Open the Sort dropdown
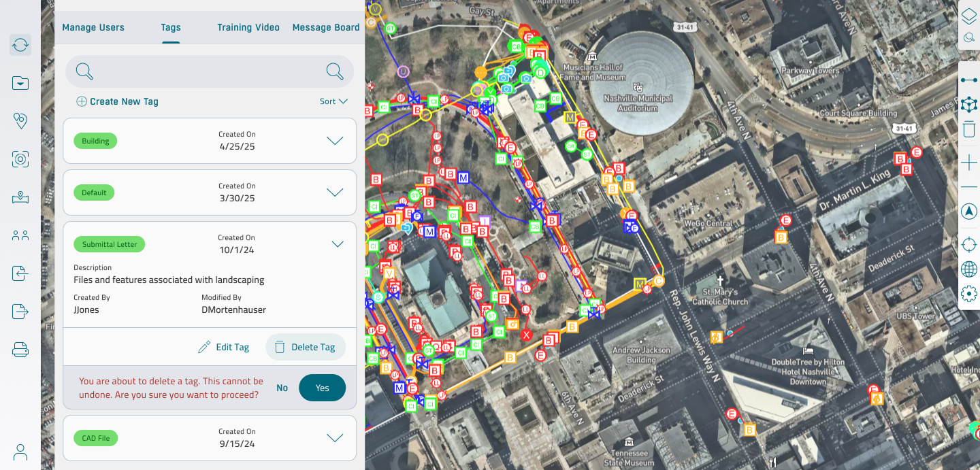This screenshot has width=980, height=470. click(x=334, y=101)
